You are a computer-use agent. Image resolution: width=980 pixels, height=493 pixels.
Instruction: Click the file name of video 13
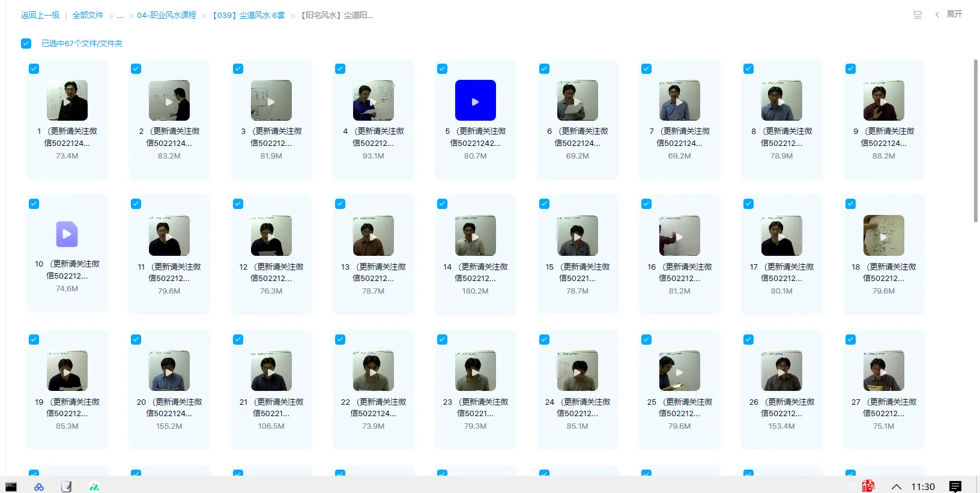[374, 272]
